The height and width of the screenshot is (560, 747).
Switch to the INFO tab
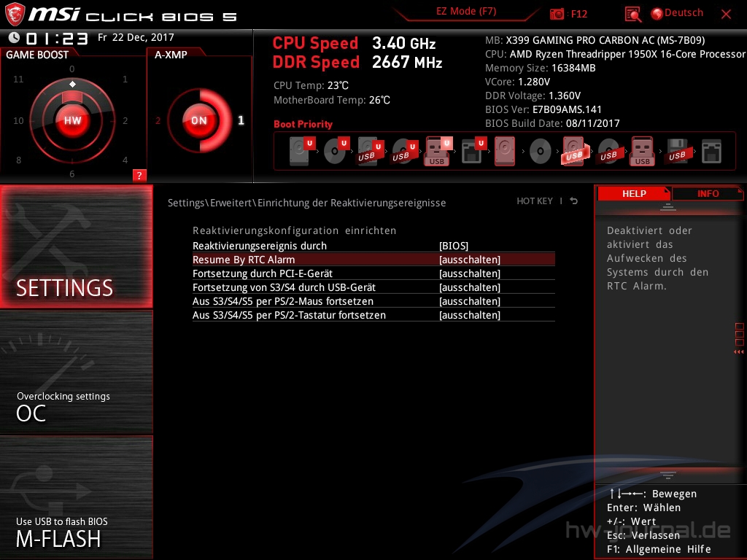(708, 193)
